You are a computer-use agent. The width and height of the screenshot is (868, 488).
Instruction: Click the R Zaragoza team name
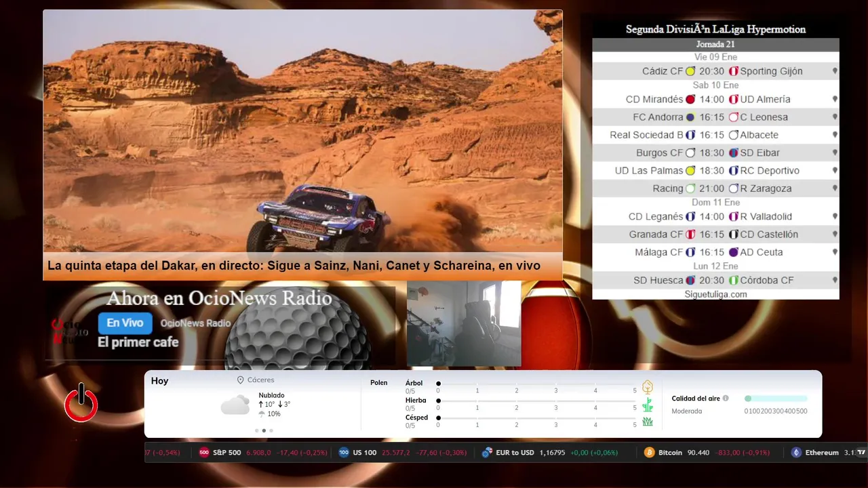coord(766,188)
